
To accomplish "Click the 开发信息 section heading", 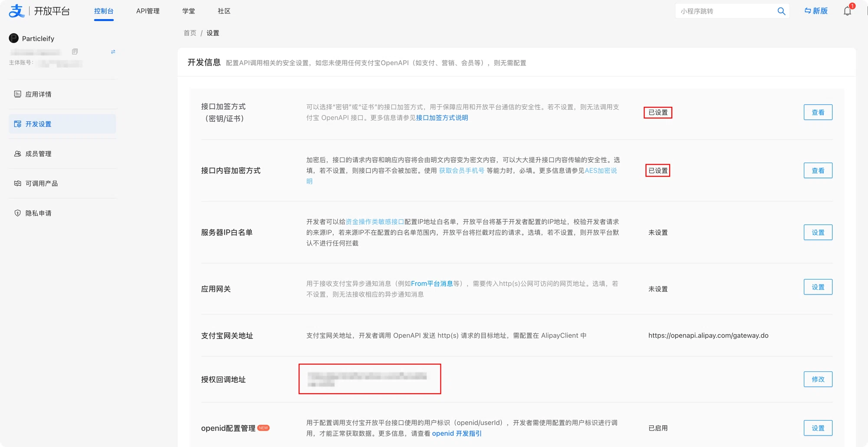I will (204, 62).
